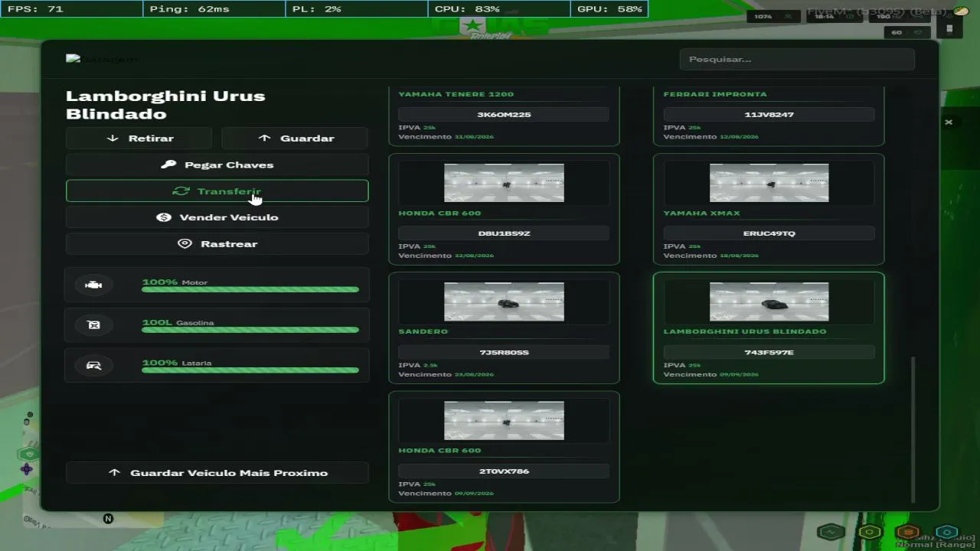Click the 'LAMBORGHINI URUS BLINDADO' card title
Viewport: 980px width, 551px height.
click(x=745, y=331)
